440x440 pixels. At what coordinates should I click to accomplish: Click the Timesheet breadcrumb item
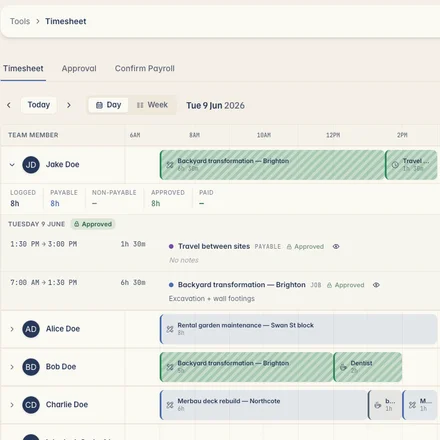pyautogui.click(x=66, y=21)
